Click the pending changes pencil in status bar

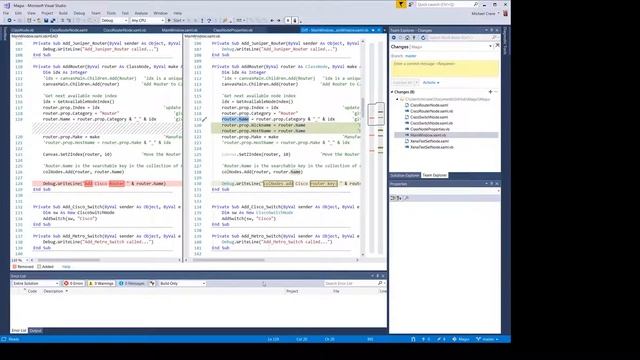[x=441, y=339]
